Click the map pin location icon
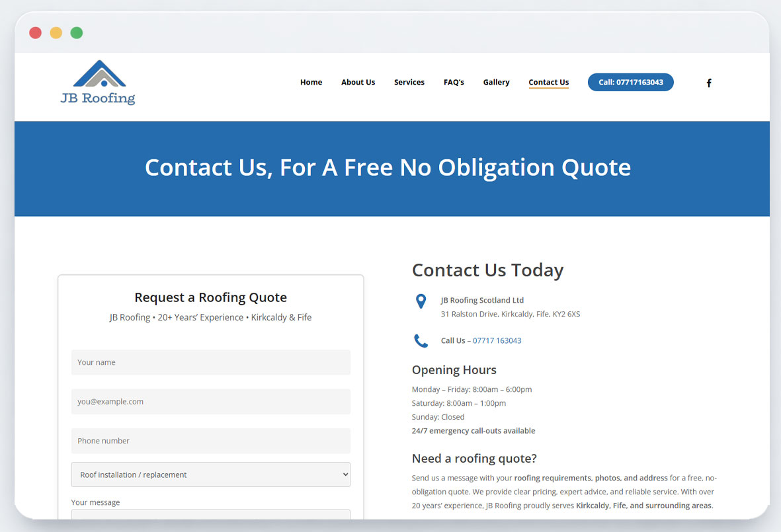The height and width of the screenshot is (532, 781). pyautogui.click(x=421, y=301)
